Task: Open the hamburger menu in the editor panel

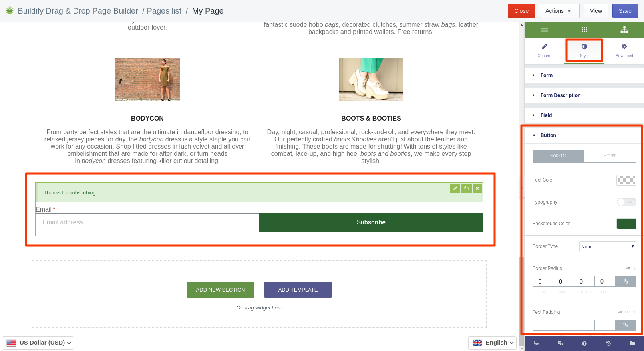Action: click(x=544, y=30)
